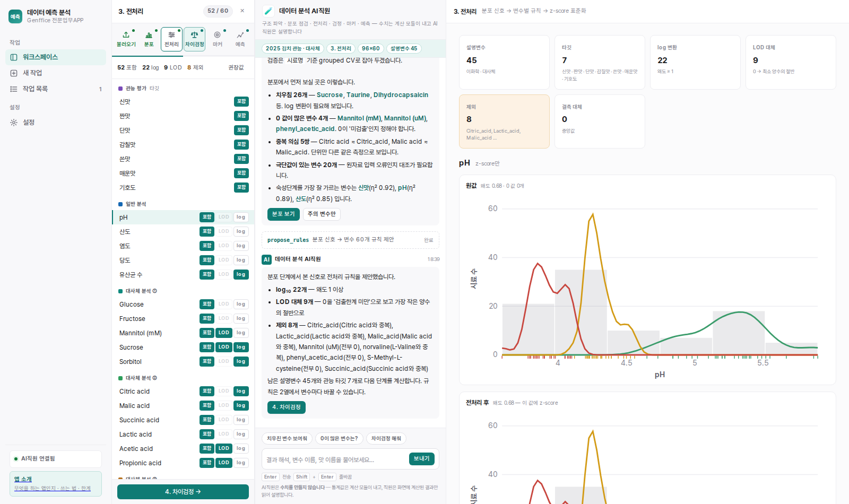Click the 예측 app logo icon
Image resolution: width=849 pixels, height=504 pixels.
click(x=15, y=16)
